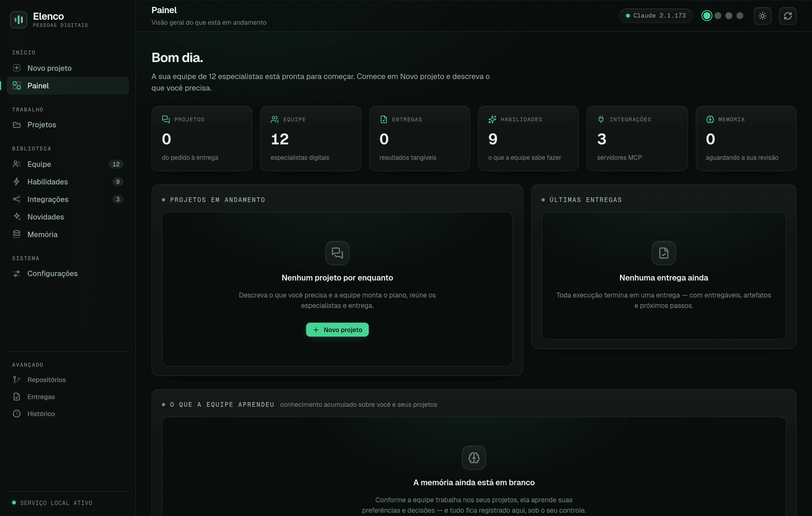Click the Painel grid icon in sidebar
812x516 pixels.
pos(16,85)
